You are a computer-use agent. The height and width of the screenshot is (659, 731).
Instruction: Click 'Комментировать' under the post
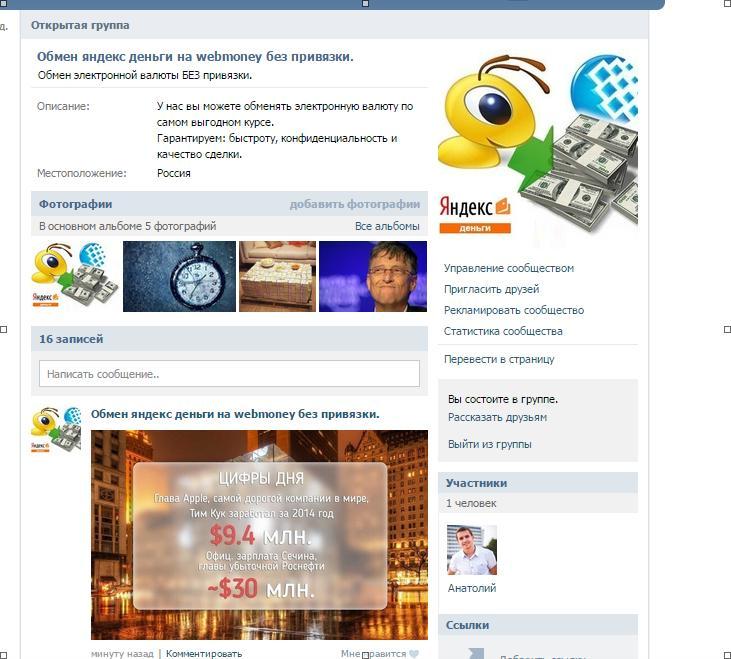point(204,653)
